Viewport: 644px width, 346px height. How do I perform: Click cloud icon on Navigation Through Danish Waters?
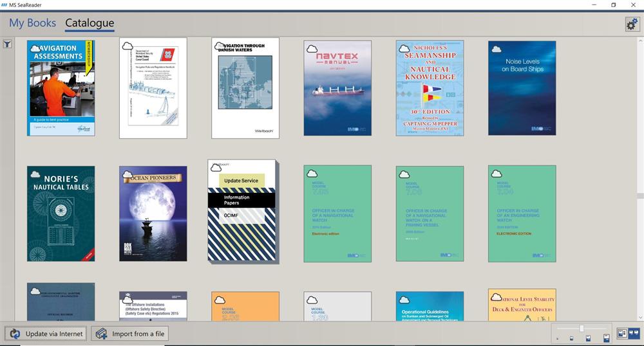click(220, 46)
